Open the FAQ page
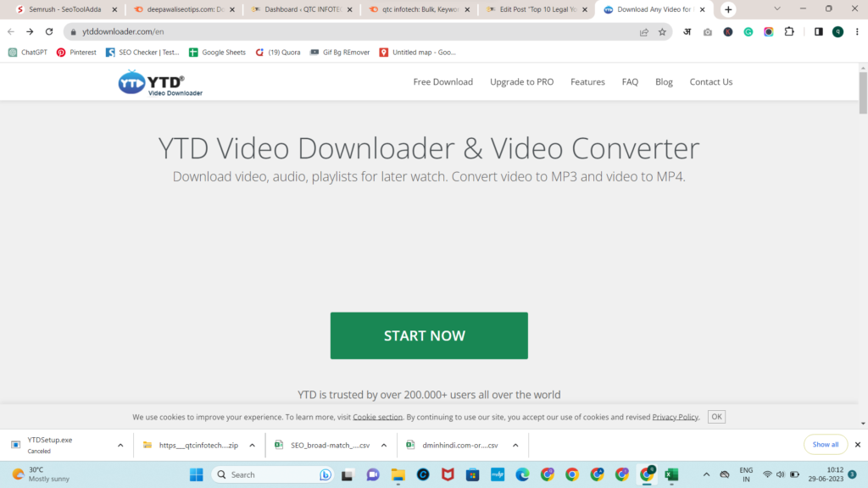This screenshot has height=488, width=868. [x=630, y=82]
